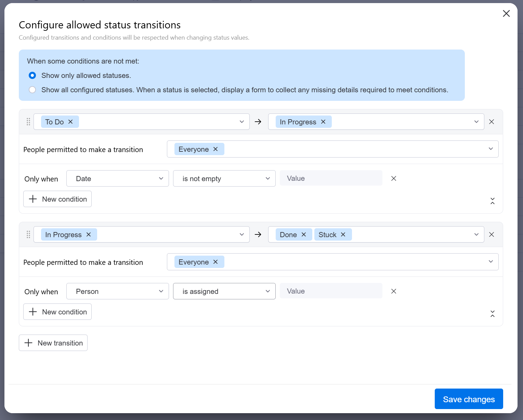Select "Show only allowed statuses"
Viewport: 523px width, 420px height.
click(x=32, y=76)
